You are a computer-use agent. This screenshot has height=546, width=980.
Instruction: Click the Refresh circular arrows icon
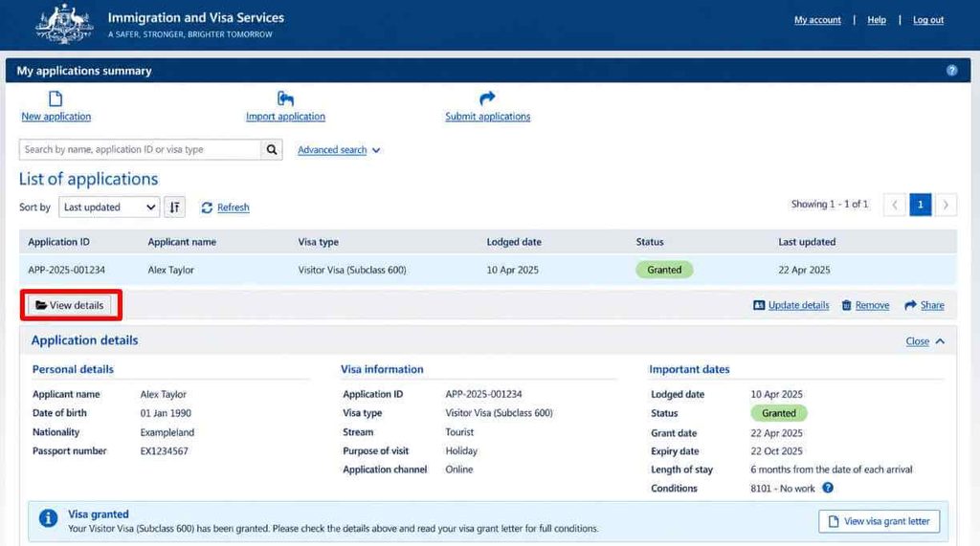(x=207, y=207)
